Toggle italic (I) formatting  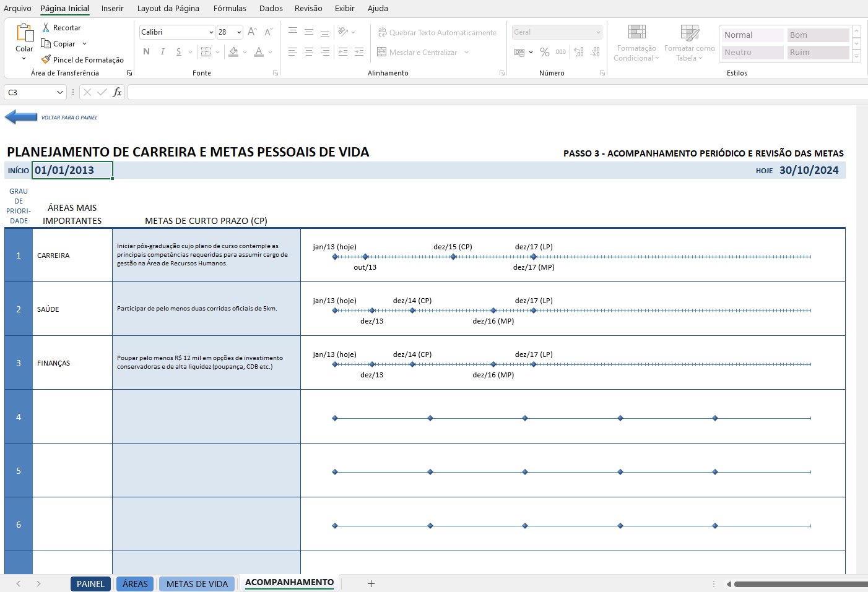point(163,52)
